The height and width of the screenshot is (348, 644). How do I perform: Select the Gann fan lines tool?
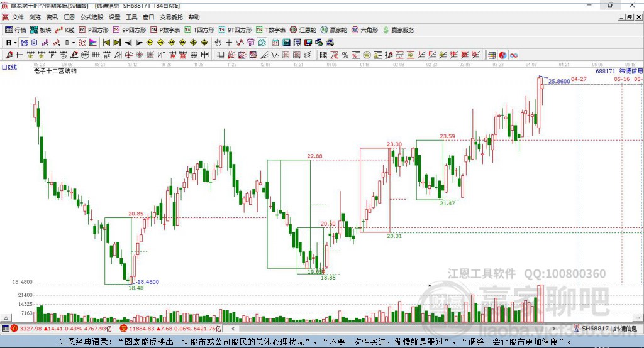(231, 55)
